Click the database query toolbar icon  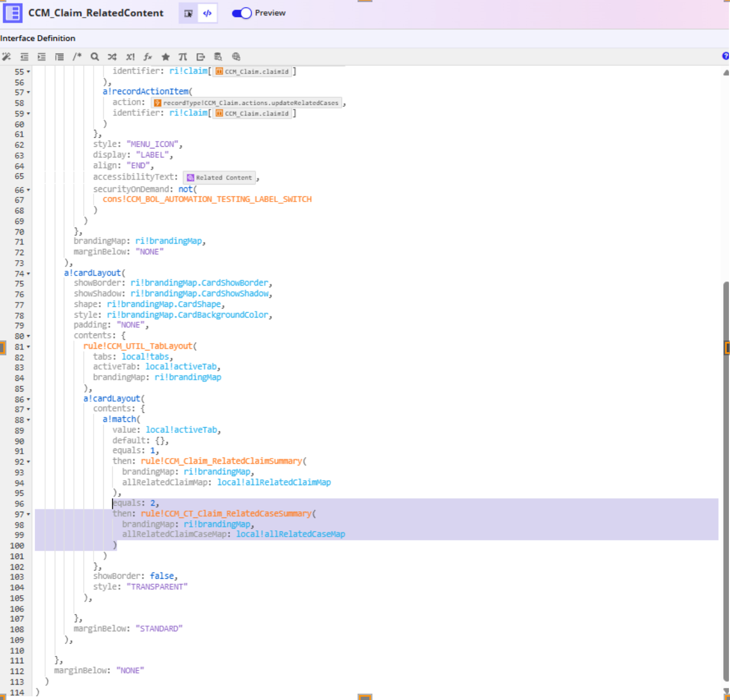(218, 57)
